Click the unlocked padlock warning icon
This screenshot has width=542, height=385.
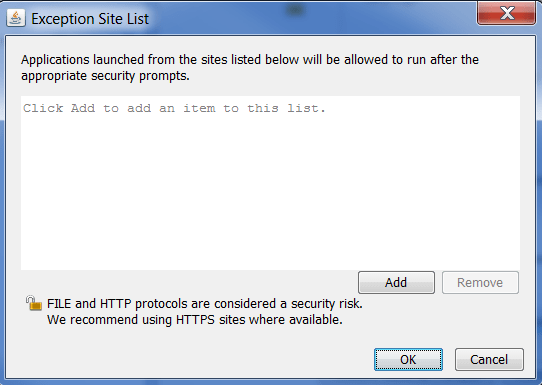(x=34, y=303)
